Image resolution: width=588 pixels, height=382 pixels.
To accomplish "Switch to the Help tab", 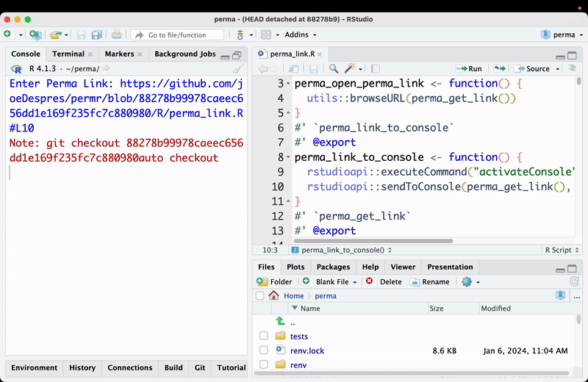I will point(370,267).
